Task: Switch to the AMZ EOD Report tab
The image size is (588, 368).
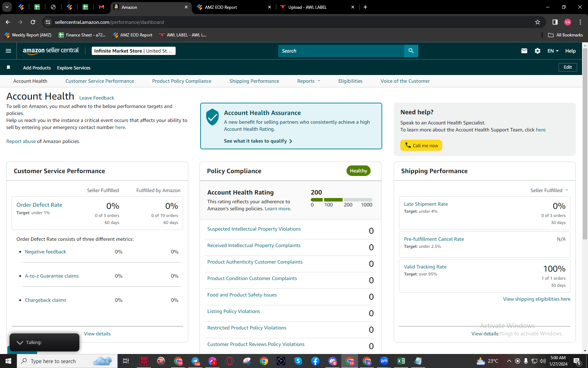Action: (x=234, y=7)
